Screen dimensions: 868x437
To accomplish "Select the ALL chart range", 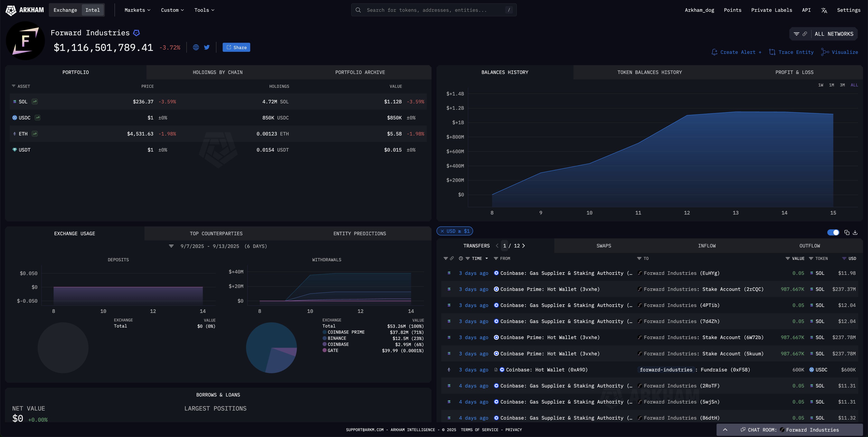I will (x=854, y=85).
